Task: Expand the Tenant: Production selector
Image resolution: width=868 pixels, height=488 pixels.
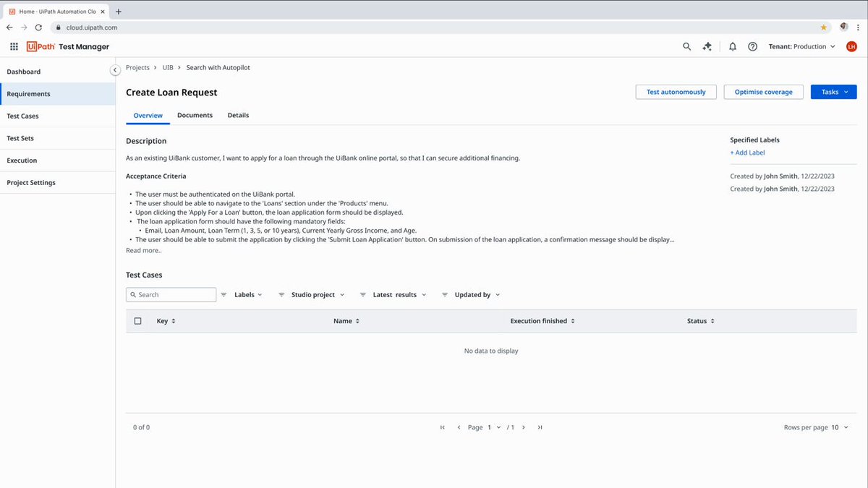Action: (x=801, y=46)
